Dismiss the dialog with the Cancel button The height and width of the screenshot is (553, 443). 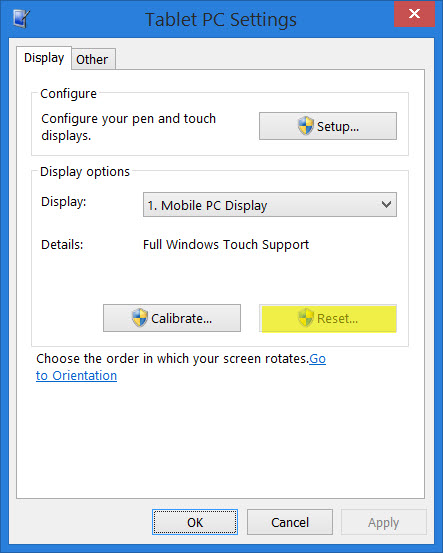point(290,522)
